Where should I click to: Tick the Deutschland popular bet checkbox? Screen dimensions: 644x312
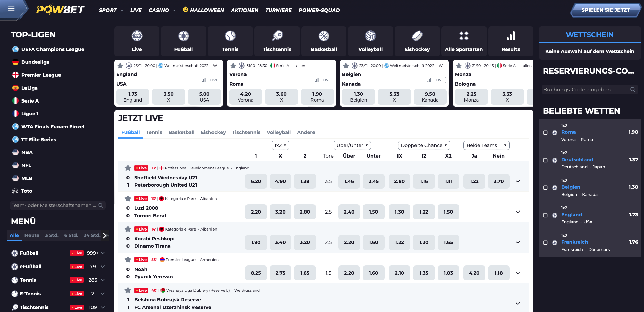point(545,160)
